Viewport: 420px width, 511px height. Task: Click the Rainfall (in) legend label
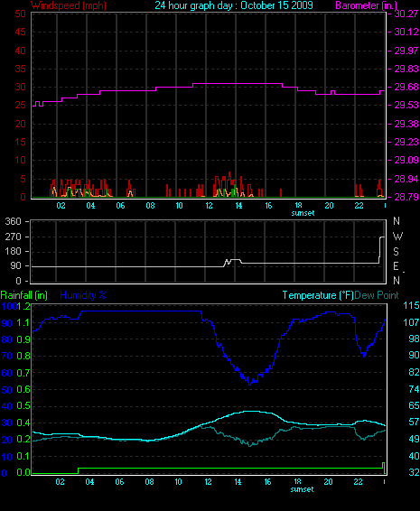pos(24,295)
